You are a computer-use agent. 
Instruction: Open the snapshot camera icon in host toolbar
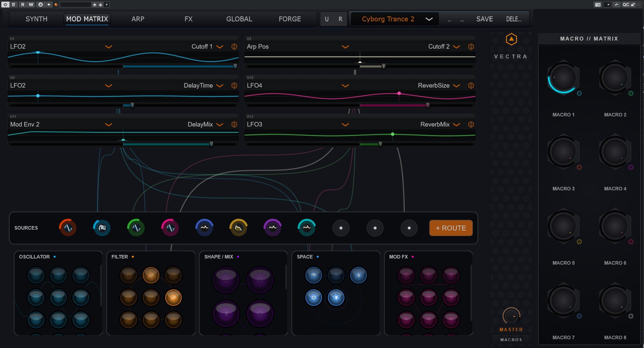click(x=598, y=5)
